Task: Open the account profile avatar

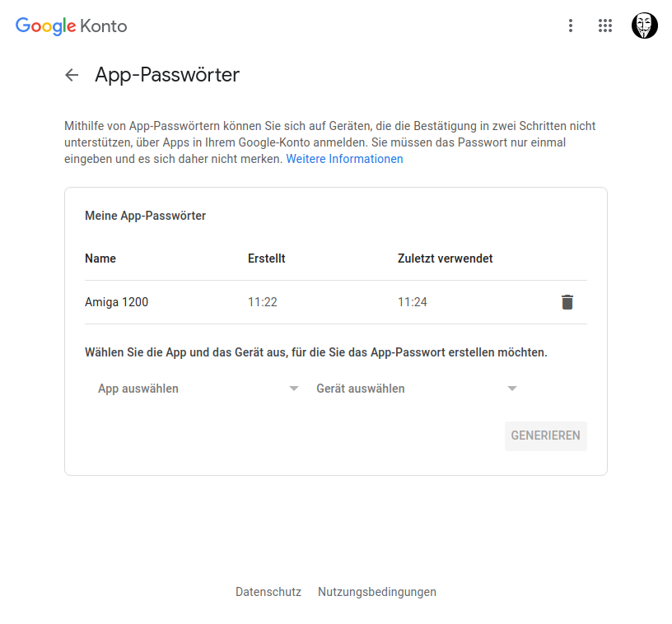Action: click(644, 26)
